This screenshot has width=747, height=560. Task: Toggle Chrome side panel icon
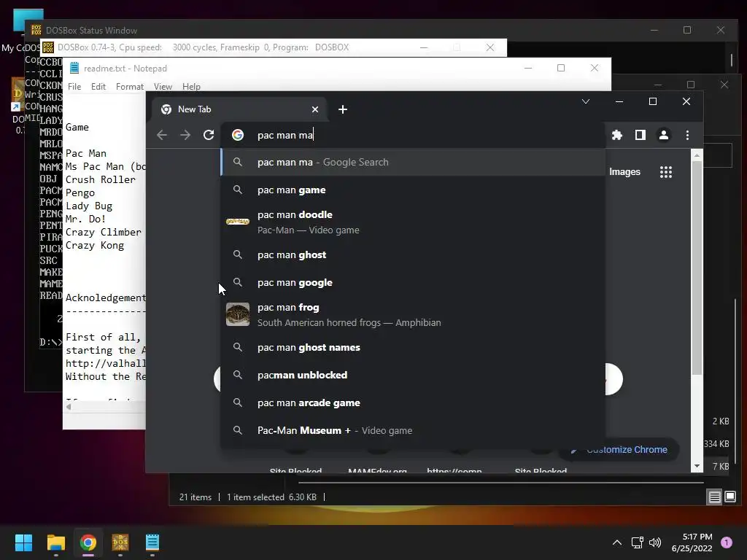pos(640,135)
